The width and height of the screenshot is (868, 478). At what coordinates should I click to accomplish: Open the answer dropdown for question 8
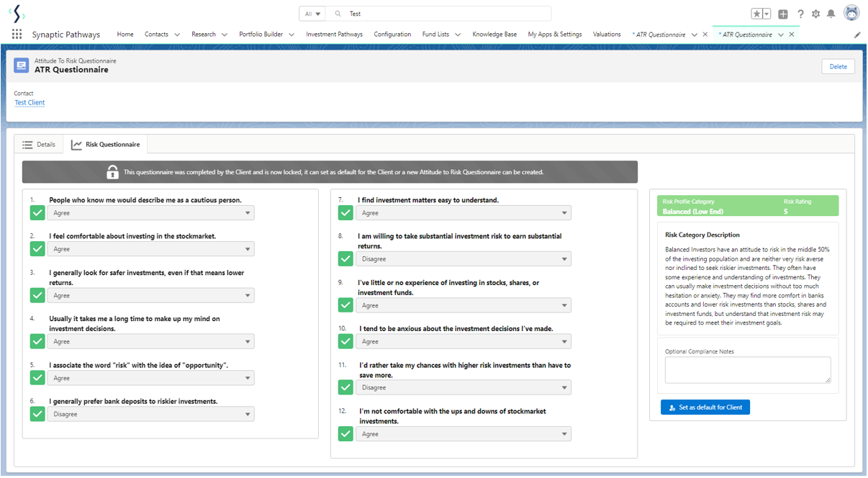pos(463,259)
